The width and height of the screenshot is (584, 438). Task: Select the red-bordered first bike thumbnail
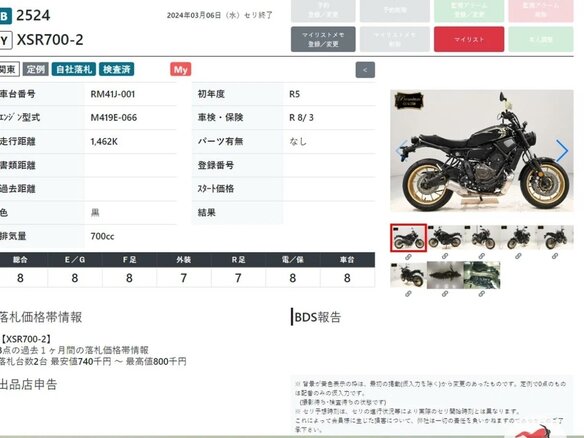click(408, 238)
